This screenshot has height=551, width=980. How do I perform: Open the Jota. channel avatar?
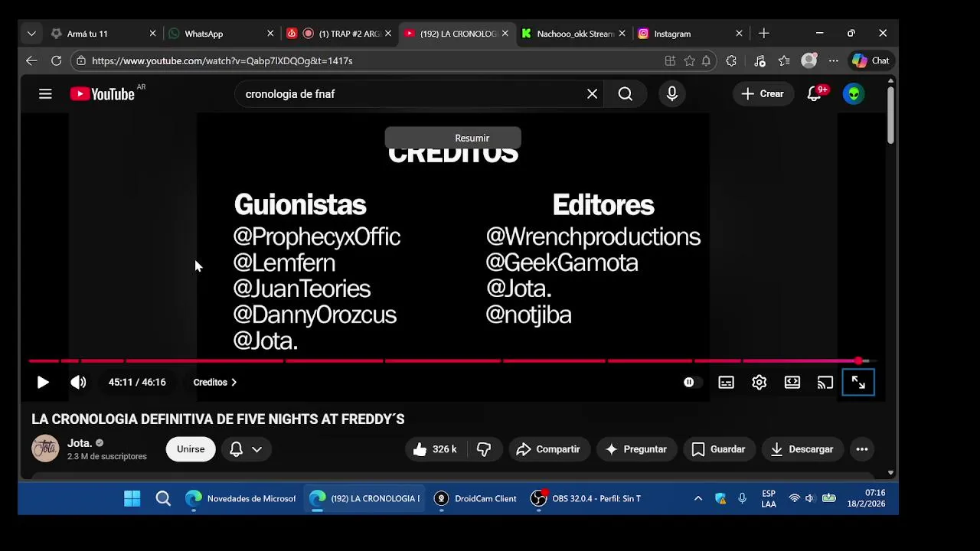(45, 448)
